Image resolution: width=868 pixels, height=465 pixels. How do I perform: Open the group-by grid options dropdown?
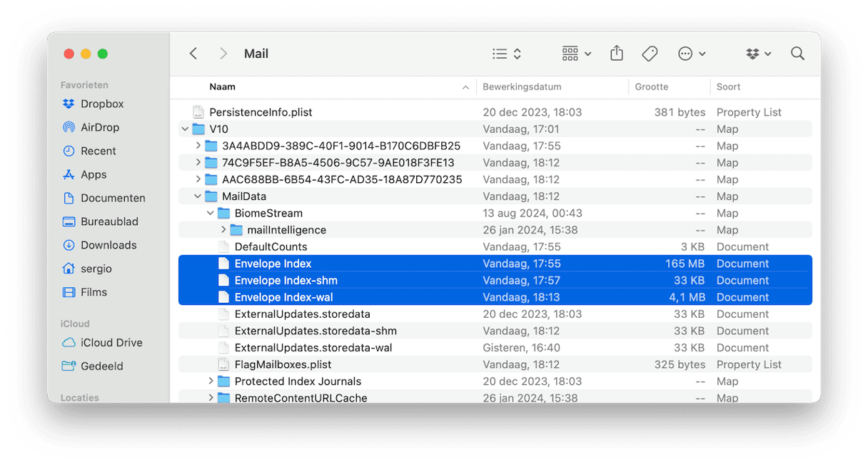pyautogui.click(x=577, y=54)
